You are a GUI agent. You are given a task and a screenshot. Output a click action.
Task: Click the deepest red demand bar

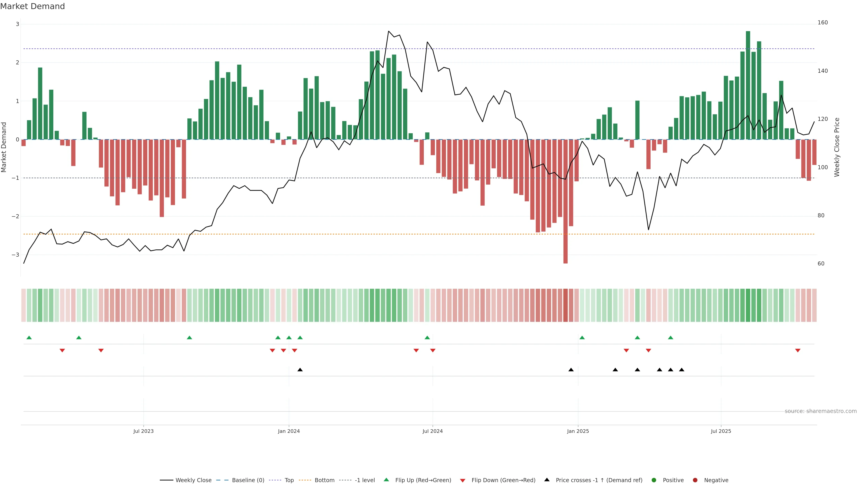[x=565, y=202]
